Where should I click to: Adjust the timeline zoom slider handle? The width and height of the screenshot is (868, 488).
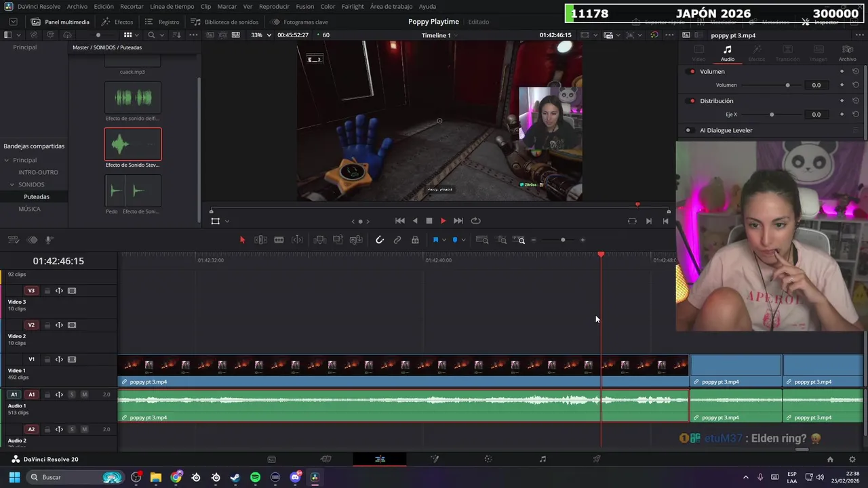(563, 240)
